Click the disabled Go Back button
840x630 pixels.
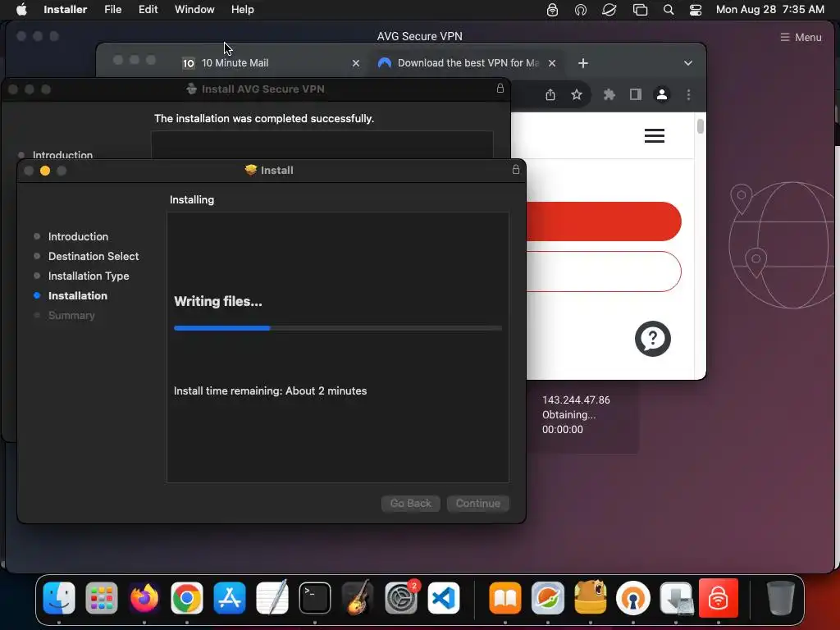coord(410,503)
